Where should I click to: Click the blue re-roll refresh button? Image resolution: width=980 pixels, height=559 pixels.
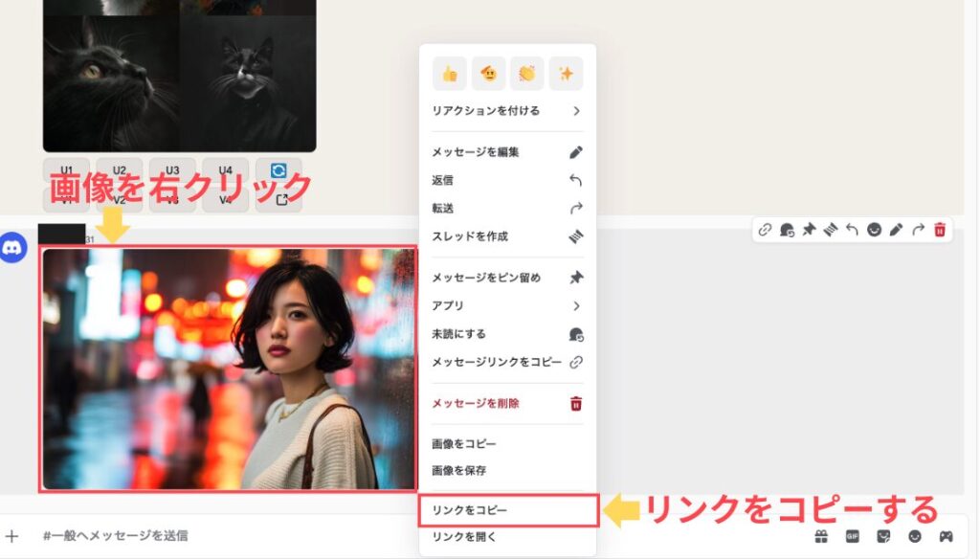pos(278,170)
